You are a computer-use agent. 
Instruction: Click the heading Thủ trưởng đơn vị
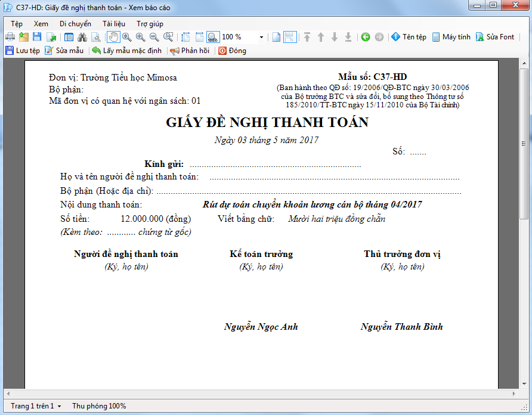[402, 254]
